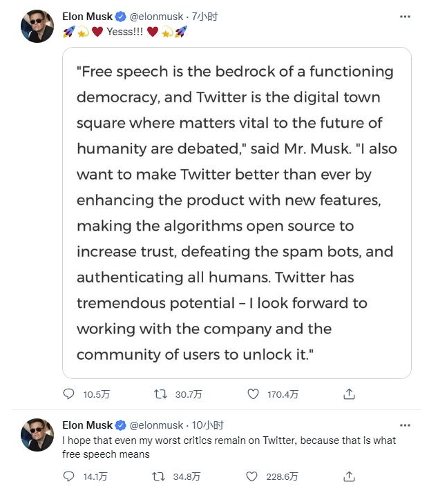Share the worst critics tweet

pyautogui.click(x=350, y=476)
